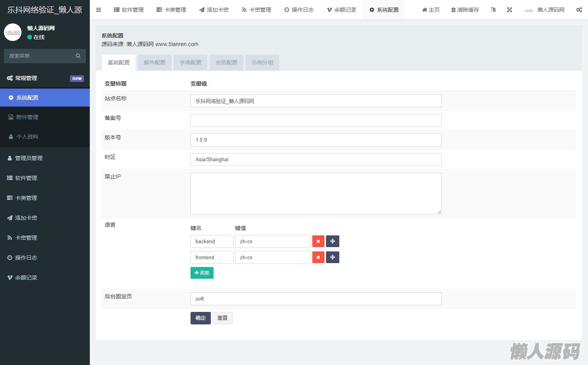This screenshot has height=365, width=588.
Task: Click the fullscreen expand icon in top bar
Action: (510, 10)
